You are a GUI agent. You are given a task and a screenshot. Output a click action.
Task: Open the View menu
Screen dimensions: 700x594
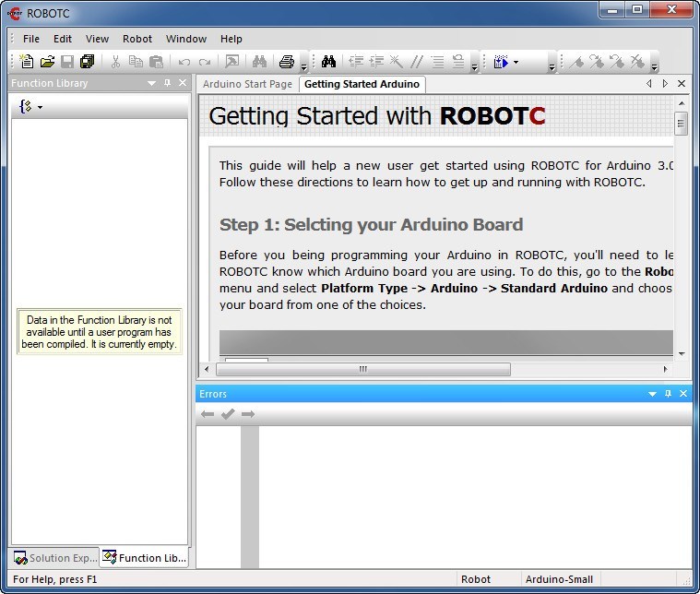pos(97,39)
